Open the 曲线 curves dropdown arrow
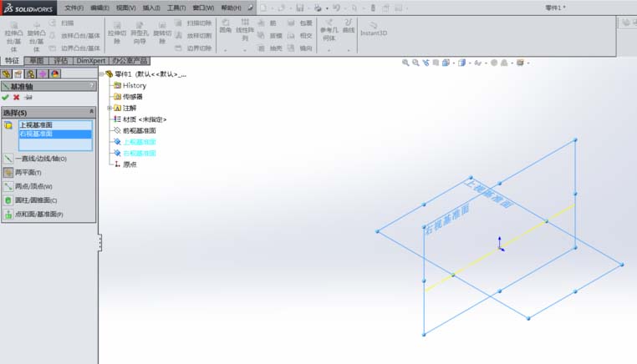 coord(348,50)
